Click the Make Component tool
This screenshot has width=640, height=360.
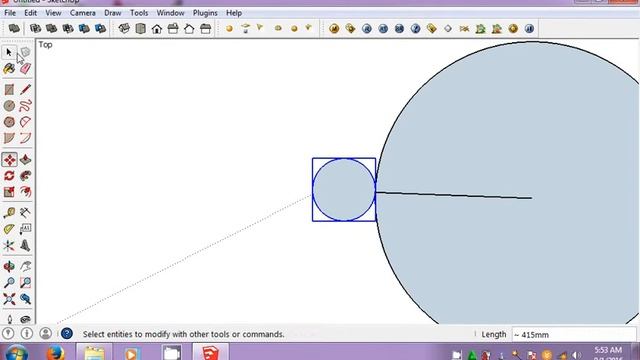pyautogui.click(x=25, y=52)
